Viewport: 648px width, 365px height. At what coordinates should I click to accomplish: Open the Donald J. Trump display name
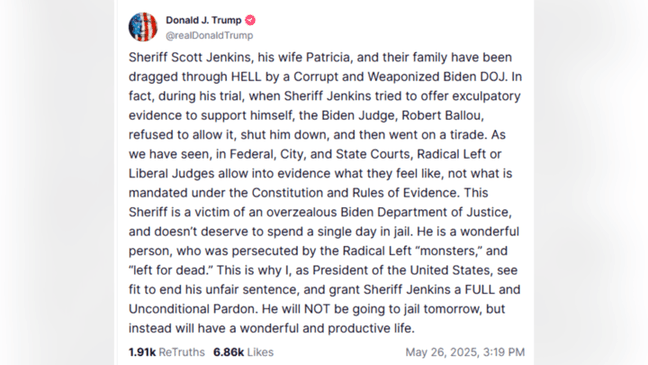point(203,20)
